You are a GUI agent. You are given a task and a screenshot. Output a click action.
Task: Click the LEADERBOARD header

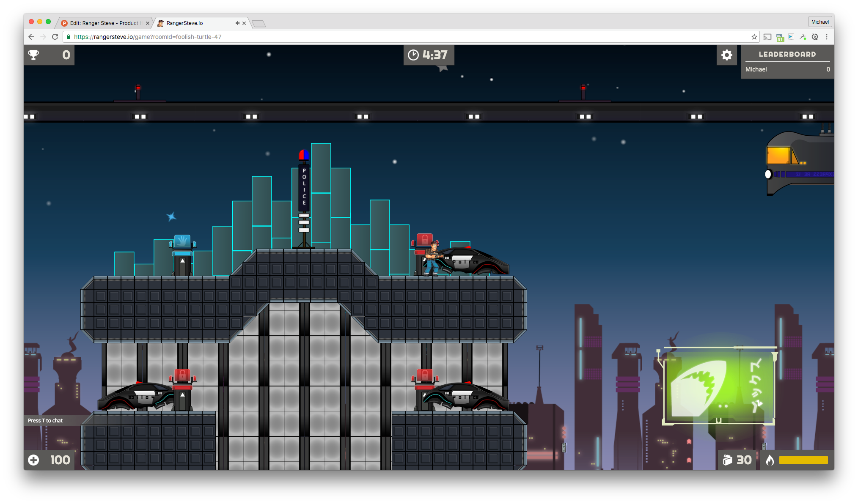pyautogui.click(x=787, y=54)
